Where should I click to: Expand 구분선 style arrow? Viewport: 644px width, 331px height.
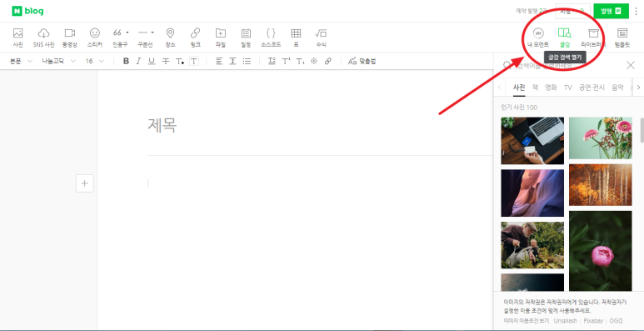[x=152, y=32]
